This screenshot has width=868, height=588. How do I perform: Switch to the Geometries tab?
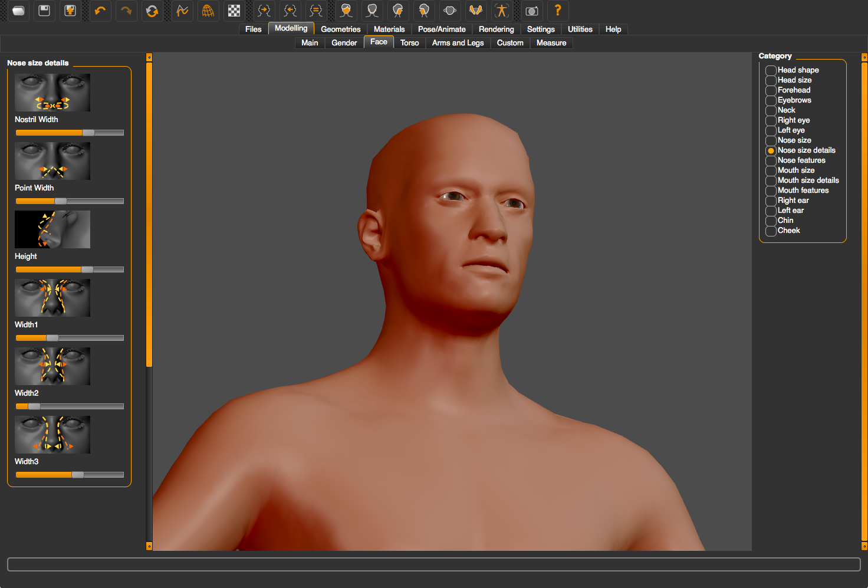tap(340, 29)
